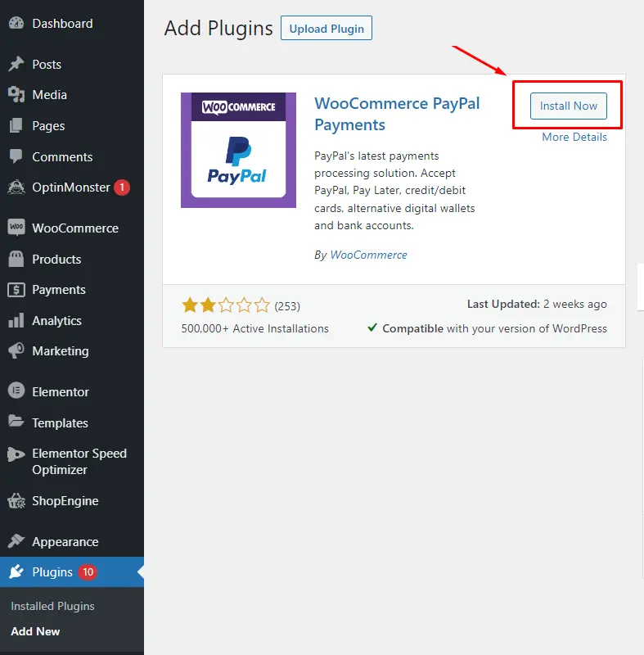The height and width of the screenshot is (655, 644).
Task: Click the Elementor circle icon
Action: pos(16,391)
